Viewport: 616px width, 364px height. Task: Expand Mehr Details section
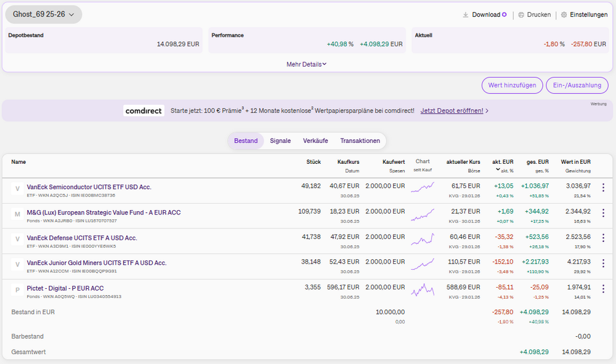click(x=306, y=64)
